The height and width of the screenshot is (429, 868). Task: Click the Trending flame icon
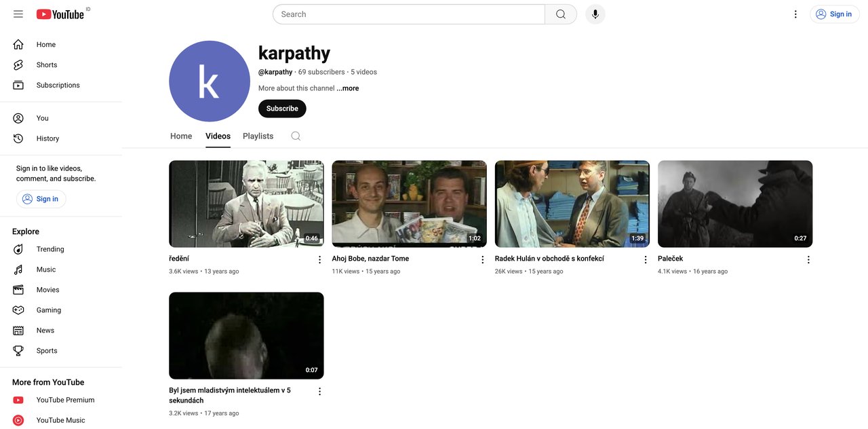click(x=18, y=249)
